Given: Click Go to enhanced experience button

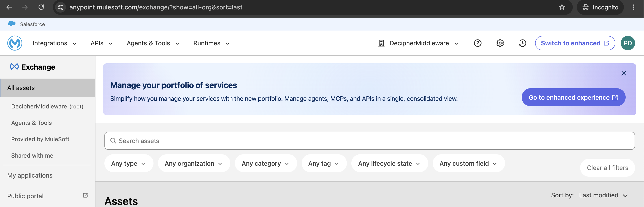Looking at the screenshot, I should [x=573, y=97].
